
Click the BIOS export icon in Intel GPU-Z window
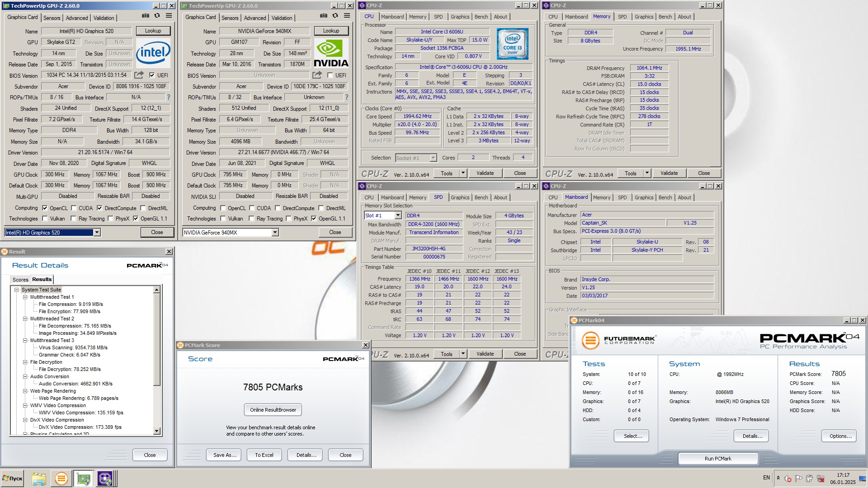pos(139,75)
